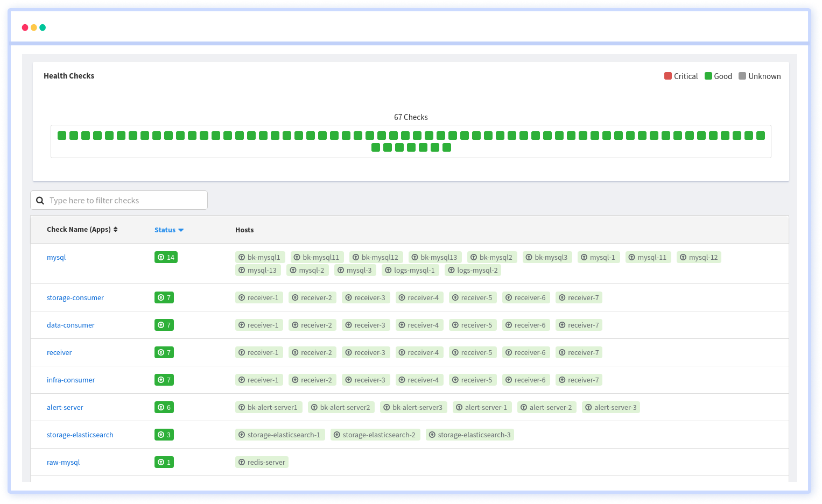822x504 pixels.
Task: Click the mysql status badge showing 14
Action: [166, 258]
